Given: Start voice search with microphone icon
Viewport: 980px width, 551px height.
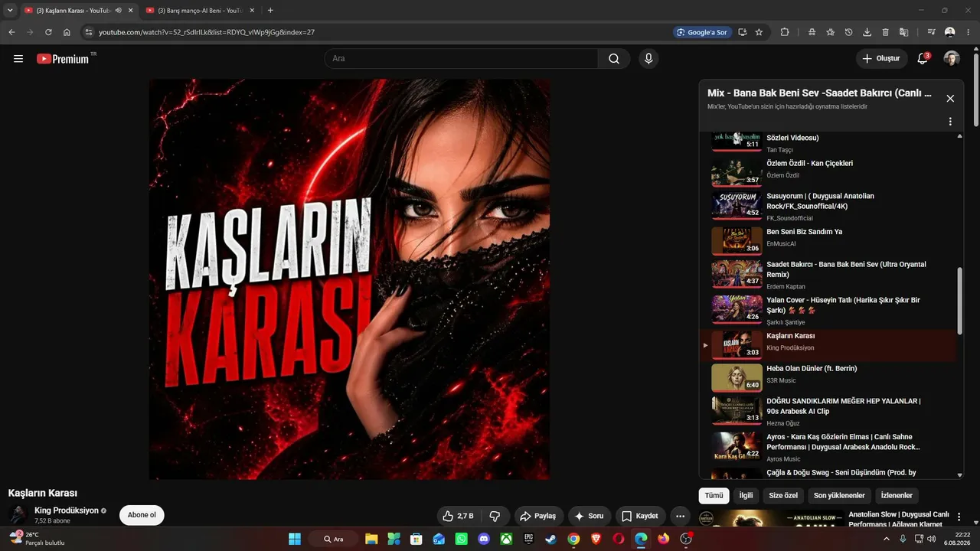Looking at the screenshot, I should pyautogui.click(x=648, y=59).
